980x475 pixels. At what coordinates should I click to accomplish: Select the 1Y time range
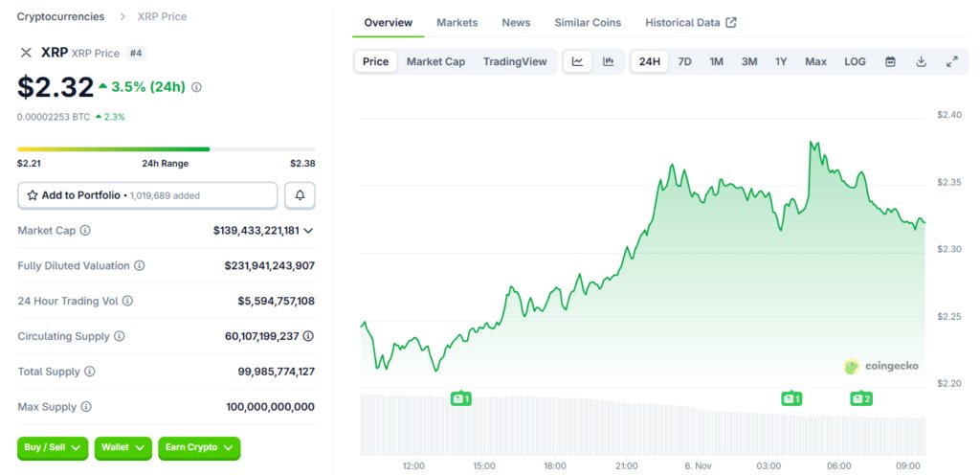click(781, 61)
